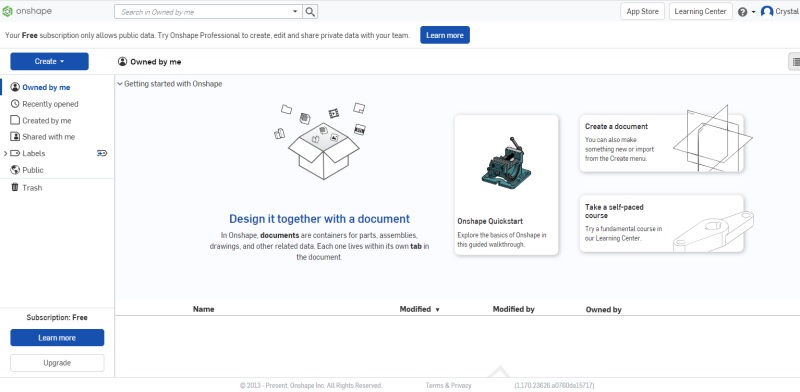Click the Upgrade button
800x392 pixels.
[x=57, y=363]
